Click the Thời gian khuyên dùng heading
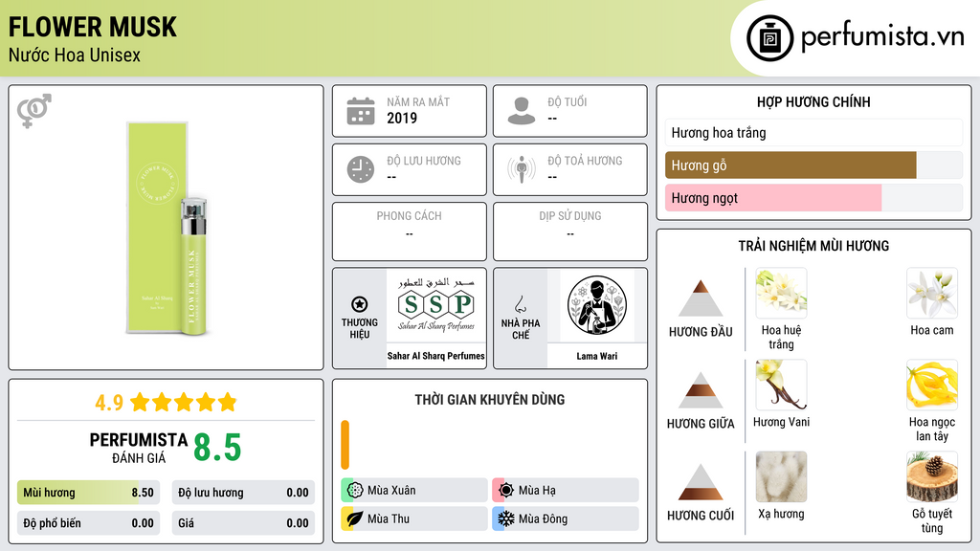The width and height of the screenshot is (980, 551). (x=490, y=399)
